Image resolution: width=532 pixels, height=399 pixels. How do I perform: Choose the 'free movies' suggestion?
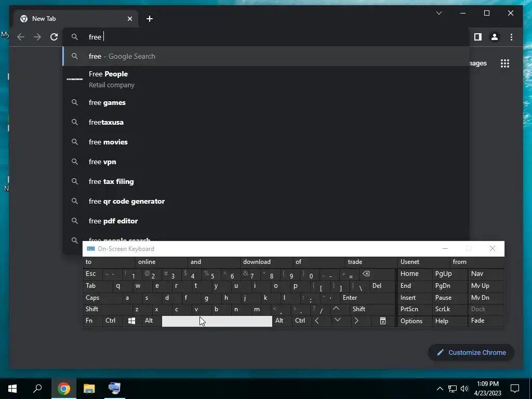click(x=267, y=142)
